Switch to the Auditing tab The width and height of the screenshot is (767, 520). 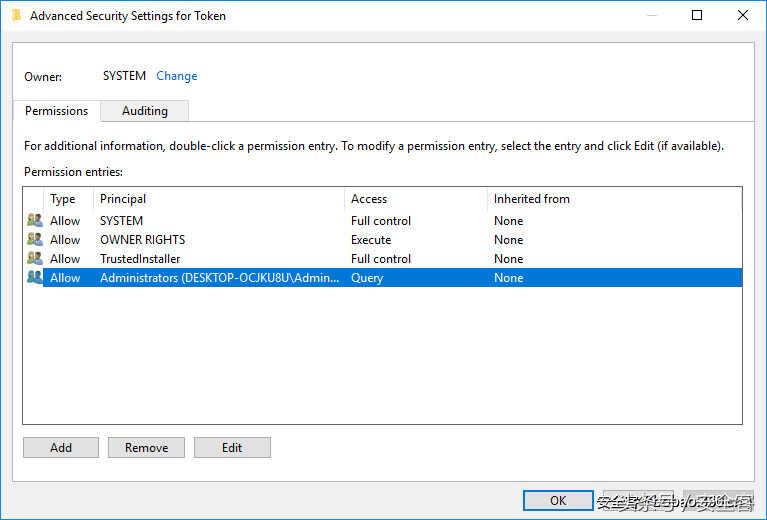tap(145, 111)
